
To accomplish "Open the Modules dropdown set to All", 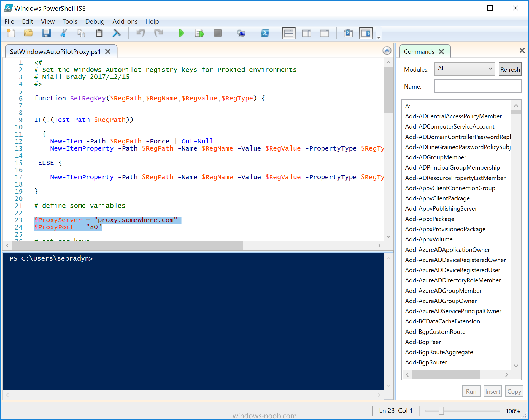I will point(465,69).
